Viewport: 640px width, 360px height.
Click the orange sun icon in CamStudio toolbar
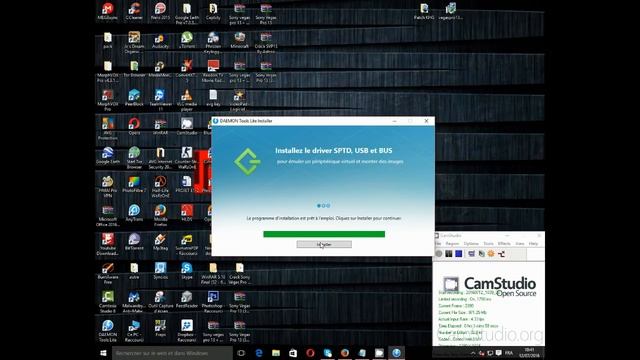(x=491, y=254)
